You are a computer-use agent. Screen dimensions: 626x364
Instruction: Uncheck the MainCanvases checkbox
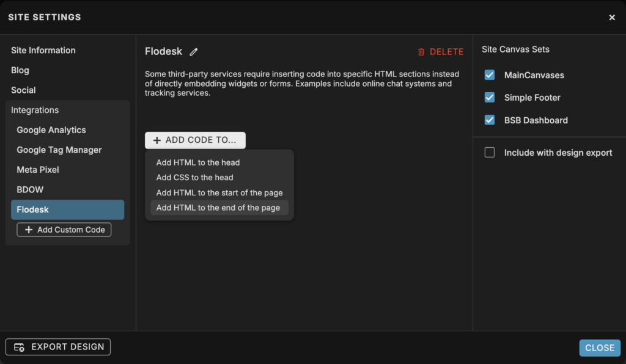click(x=490, y=75)
